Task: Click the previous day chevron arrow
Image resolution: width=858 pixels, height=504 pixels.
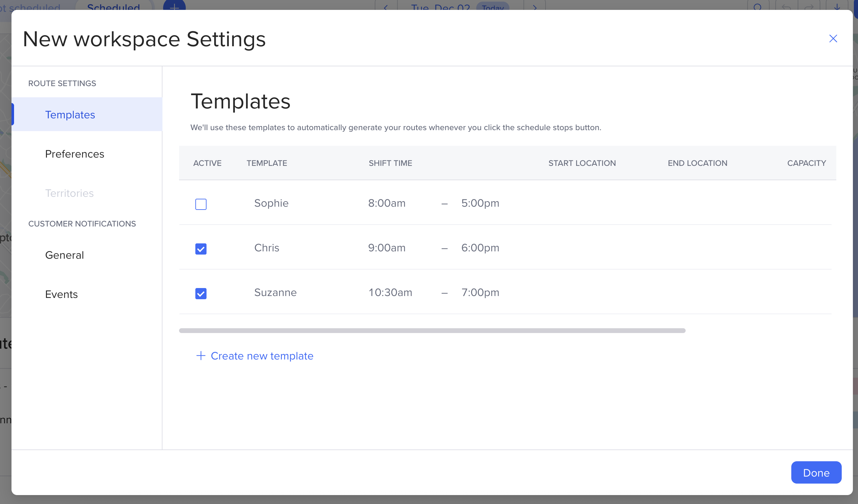Action: pyautogui.click(x=386, y=7)
